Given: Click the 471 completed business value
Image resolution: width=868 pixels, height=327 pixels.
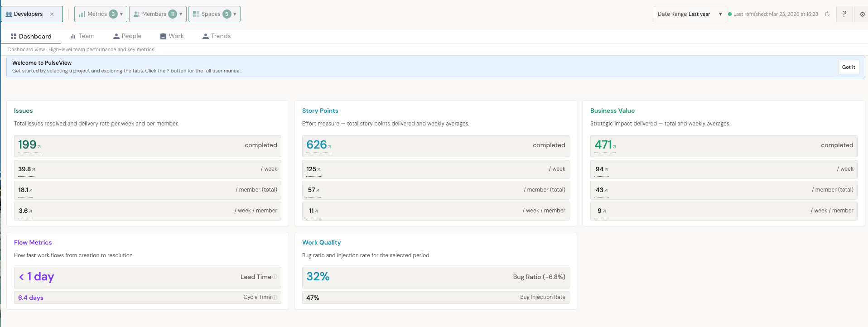Looking at the screenshot, I should [603, 145].
